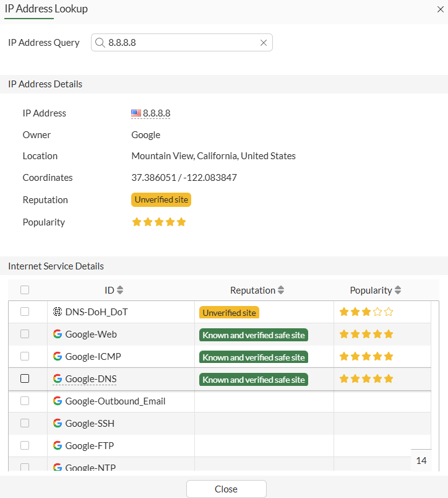The image size is (448, 498).
Task: Click the Google icon next to Google-SSH
Action: (x=57, y=423)
